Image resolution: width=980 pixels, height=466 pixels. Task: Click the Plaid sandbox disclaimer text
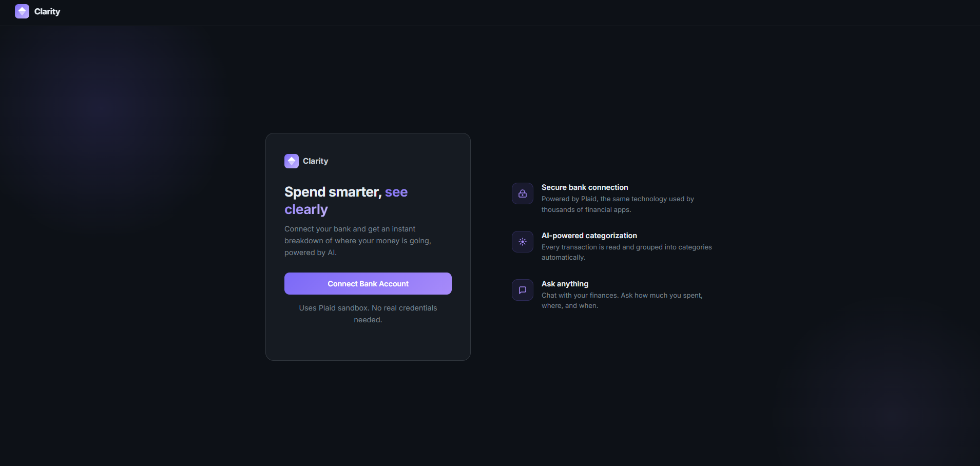(x=368, y=314)
